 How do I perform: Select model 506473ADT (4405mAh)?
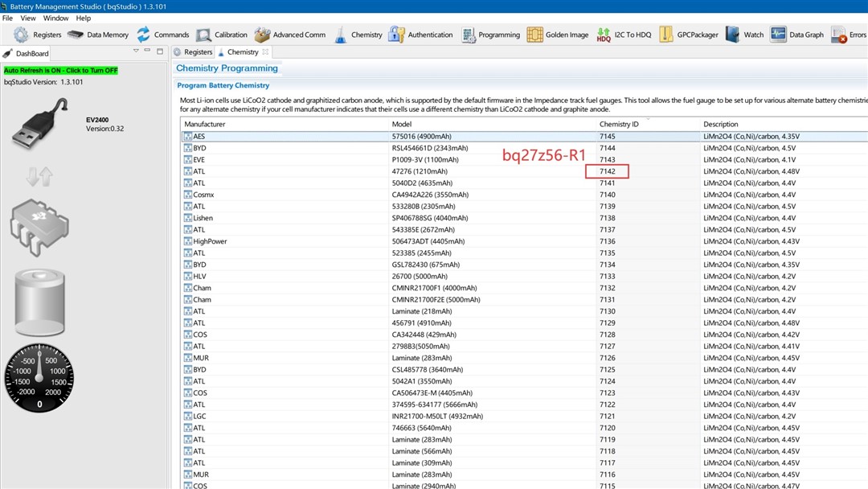click(428, 241)
